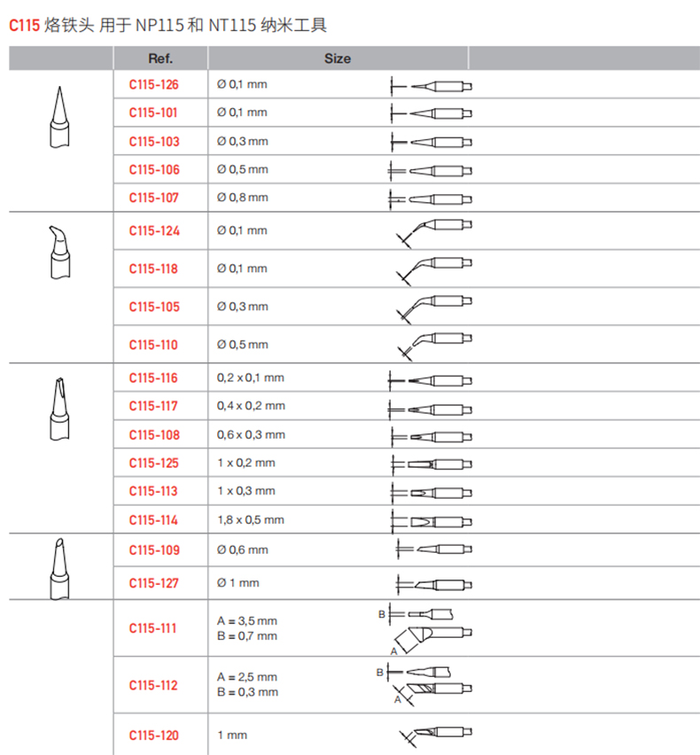Select the C115-120 tip diagram
The width and height of the screenshot is (700, 755).
tap(435, 735)
